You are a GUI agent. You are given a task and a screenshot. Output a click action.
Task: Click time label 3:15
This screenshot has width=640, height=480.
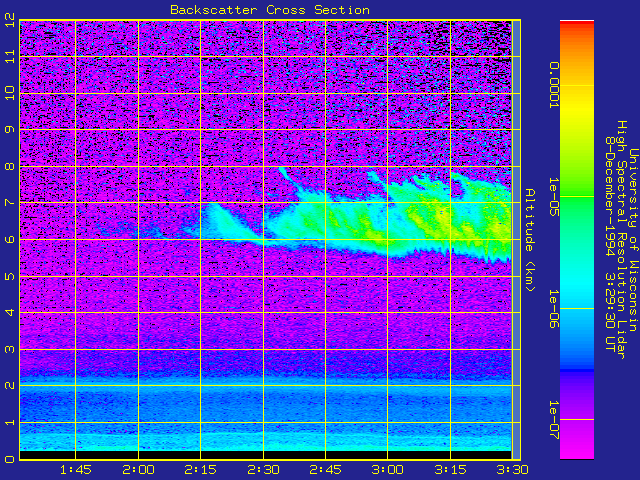450,470
